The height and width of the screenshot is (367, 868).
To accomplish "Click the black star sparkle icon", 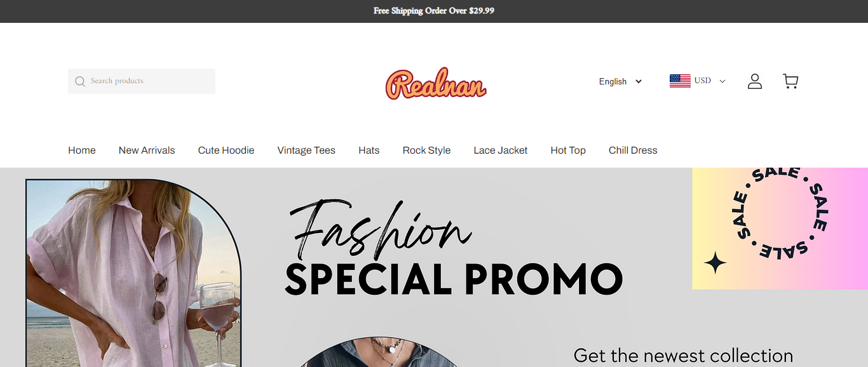I will tap(715, 263).
